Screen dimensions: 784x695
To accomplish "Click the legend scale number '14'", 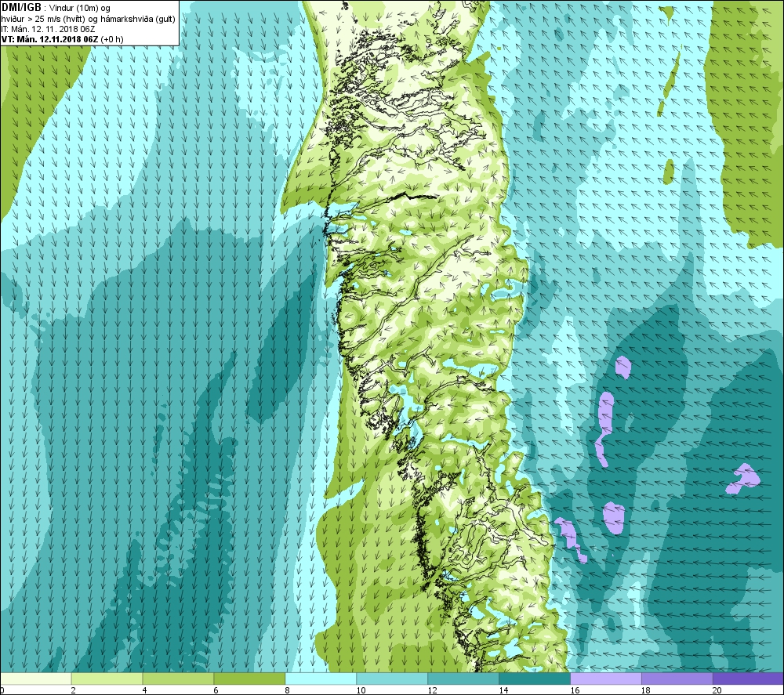I will coord(503,690).
